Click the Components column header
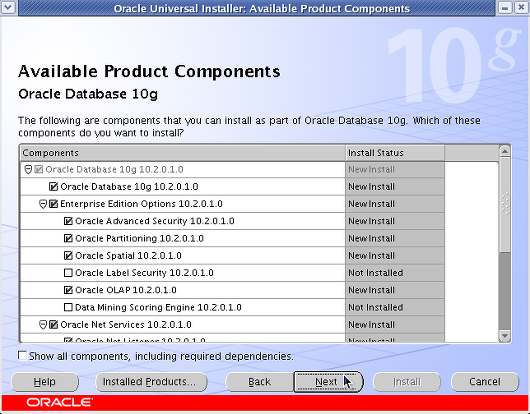 183,153
